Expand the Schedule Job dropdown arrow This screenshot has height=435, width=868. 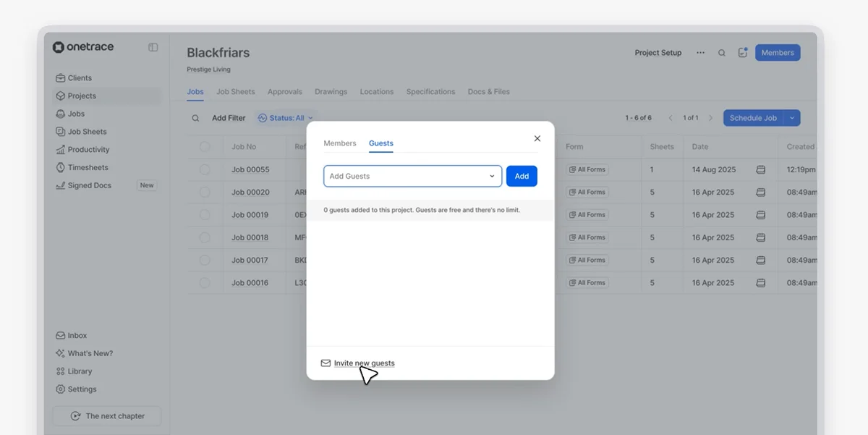792,118
